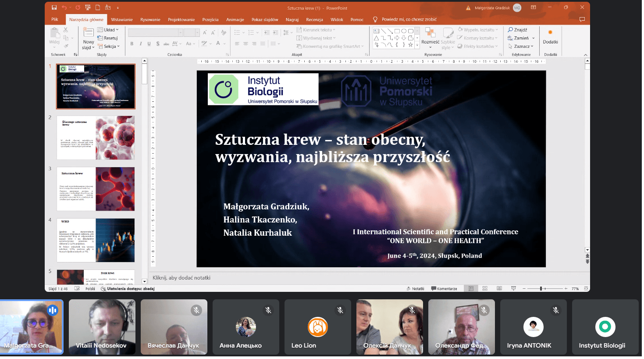Toggle text Shadow formatting
644x359 pixels.
point(158,44)
